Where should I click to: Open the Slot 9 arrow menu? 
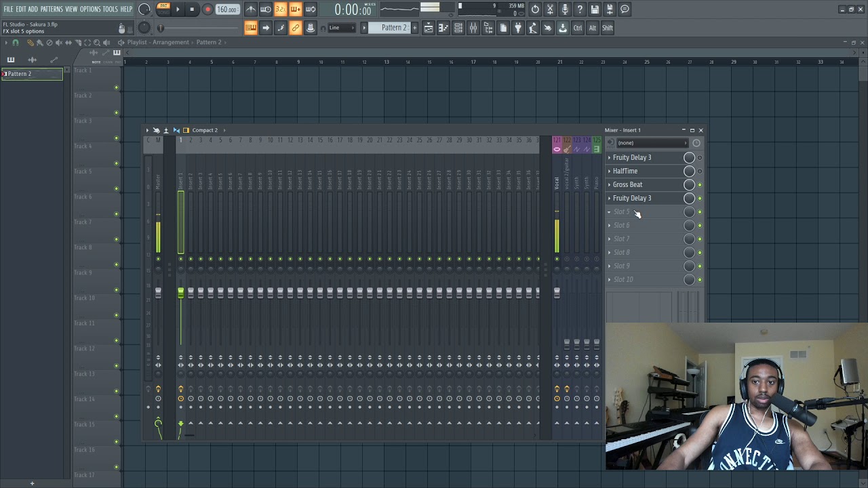pos(609,266)
